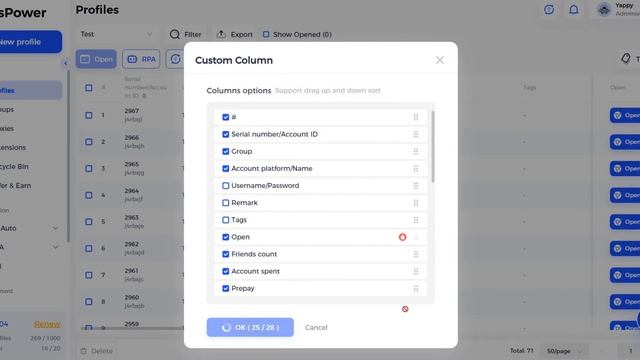
Task: Grab drag handle for Prepay row
Action: click(416, 289)
